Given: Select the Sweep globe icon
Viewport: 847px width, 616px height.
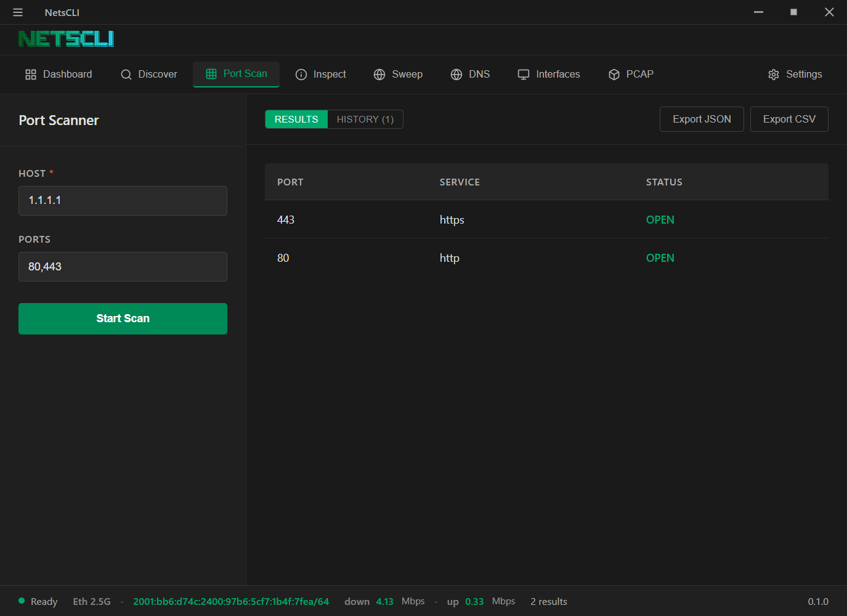Looking at the screenshot, I should [379, 74].
